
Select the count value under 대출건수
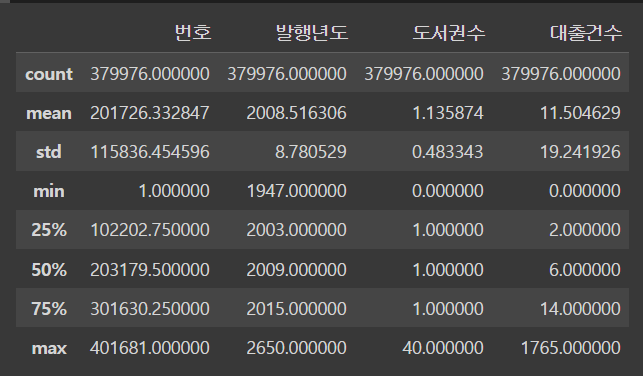tap(561, 74)
